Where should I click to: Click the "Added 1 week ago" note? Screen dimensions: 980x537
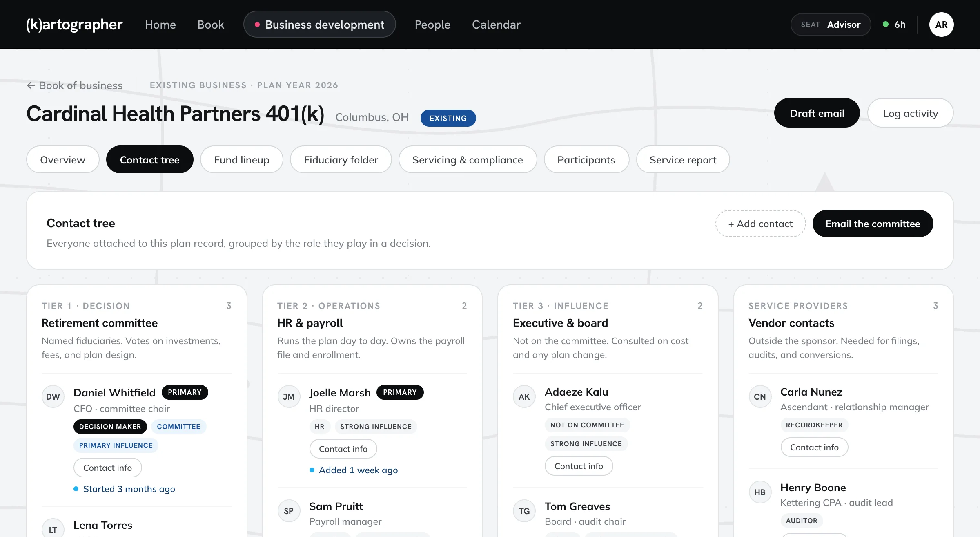point(354,470)
